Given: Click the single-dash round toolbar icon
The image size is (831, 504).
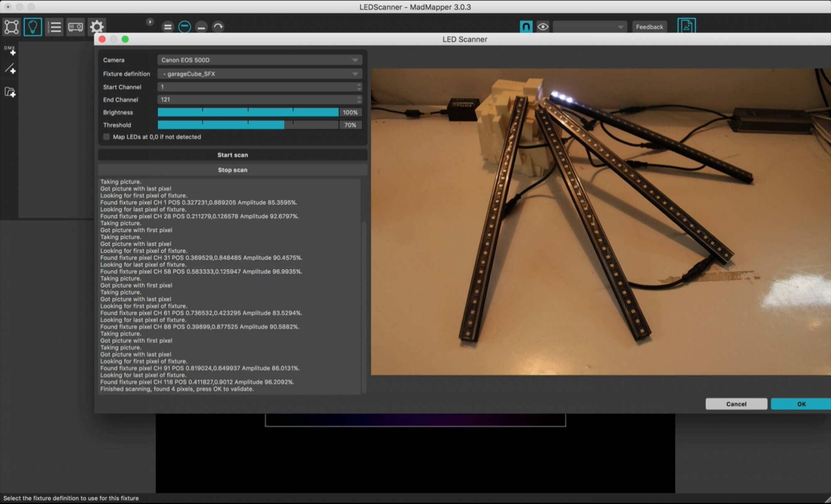Looking at the screenshot, I should (x=202, y=27).
